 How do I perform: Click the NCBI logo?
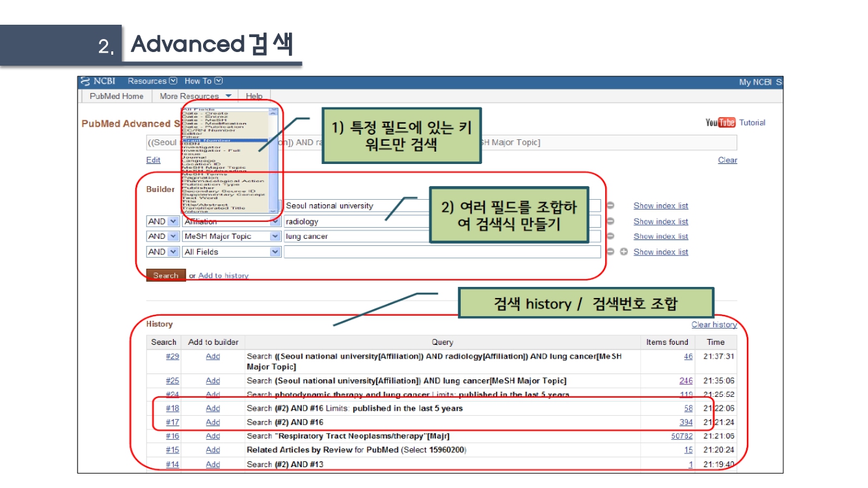click(x=98, y=81)
